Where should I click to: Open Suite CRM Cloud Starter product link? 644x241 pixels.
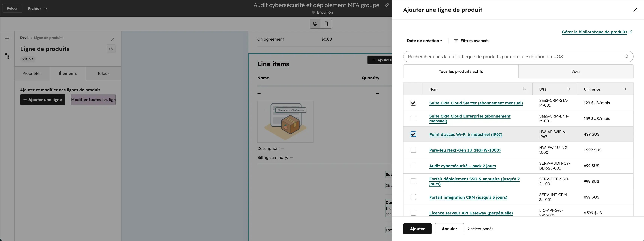(x=476, y=103)
